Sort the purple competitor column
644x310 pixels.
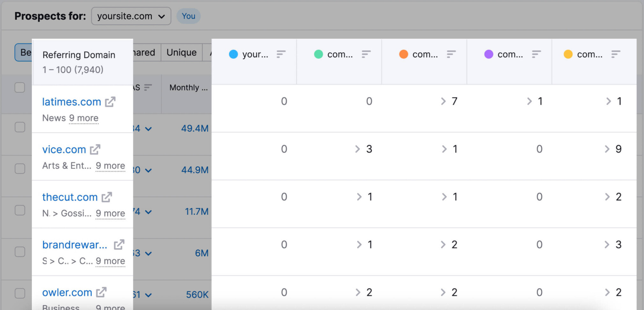536,54
